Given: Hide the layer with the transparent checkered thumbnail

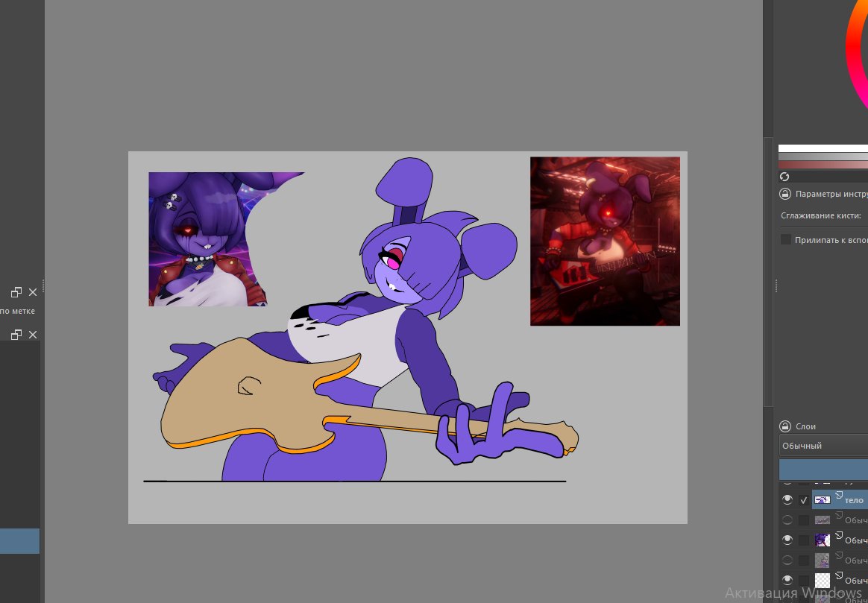Looking at the screenshot, I should [x=787, y=581].
